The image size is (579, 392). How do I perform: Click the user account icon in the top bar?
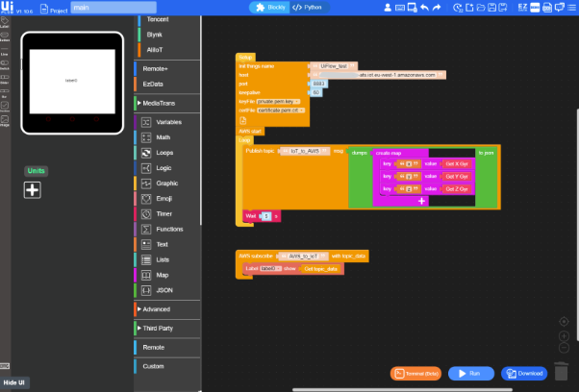point(388,8)
